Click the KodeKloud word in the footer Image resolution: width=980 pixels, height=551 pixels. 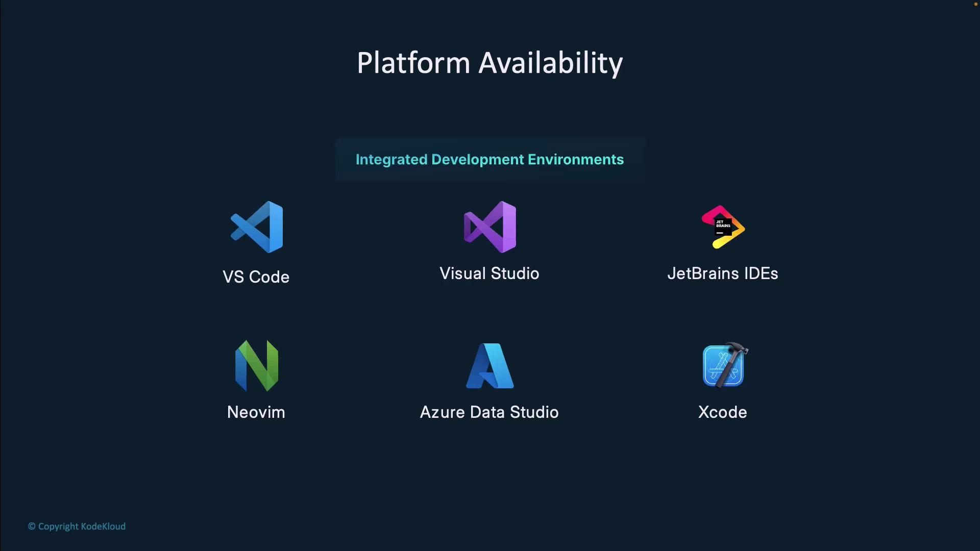(x=103, y=527)
